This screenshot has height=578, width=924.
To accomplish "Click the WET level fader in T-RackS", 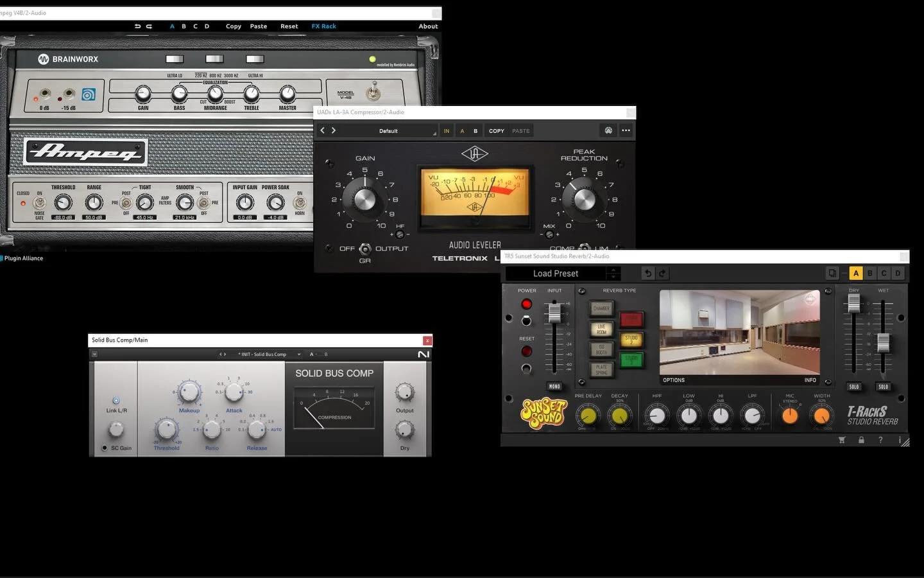I will pos(884,344).
